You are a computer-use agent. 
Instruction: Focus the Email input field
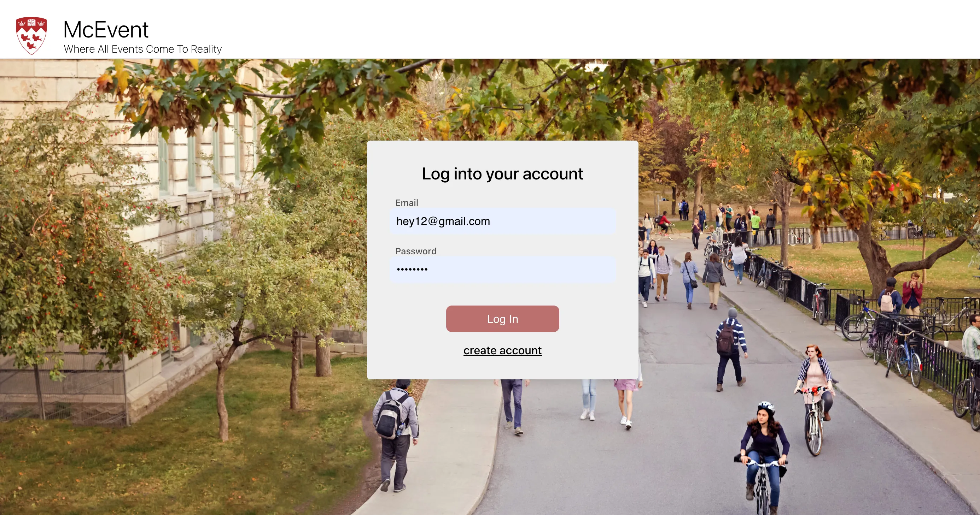click(x=502, y=221)
